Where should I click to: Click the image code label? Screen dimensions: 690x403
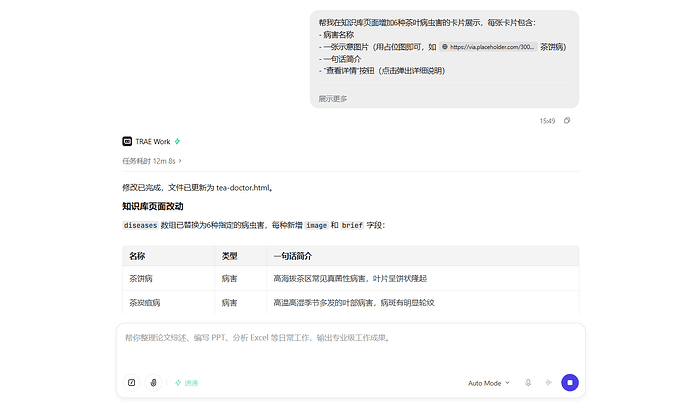point(316,225)
